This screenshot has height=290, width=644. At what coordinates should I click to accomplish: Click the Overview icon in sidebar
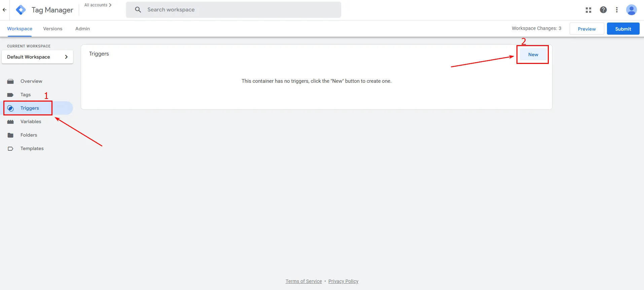pyautogui.click(x=10, y=81)
